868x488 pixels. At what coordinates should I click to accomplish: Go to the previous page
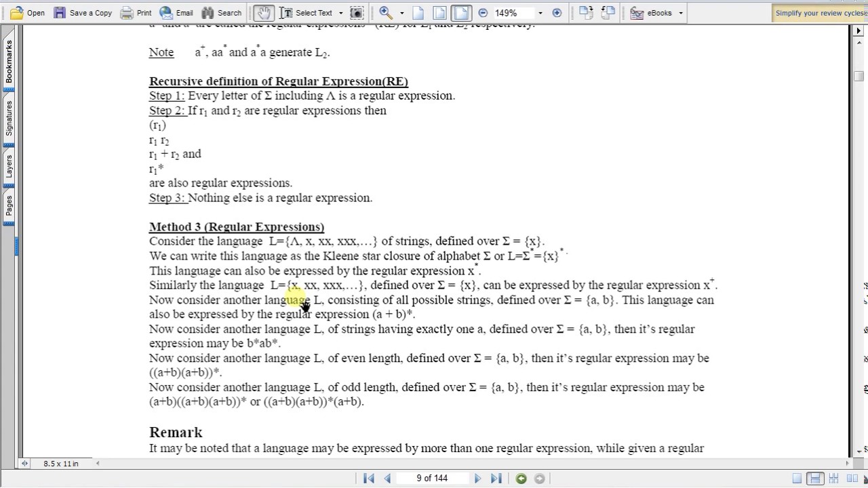[x=387, y=479]
